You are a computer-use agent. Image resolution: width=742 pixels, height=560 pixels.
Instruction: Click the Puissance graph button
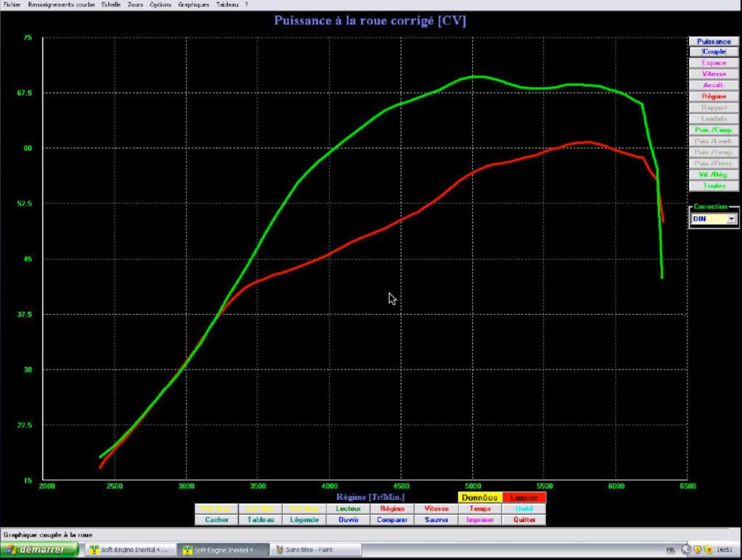point(713,41)
